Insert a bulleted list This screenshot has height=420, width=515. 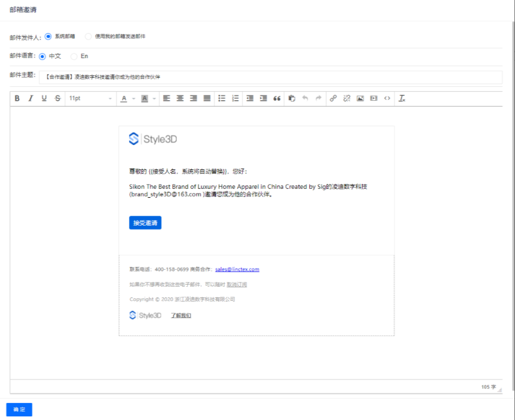[222, 99]
